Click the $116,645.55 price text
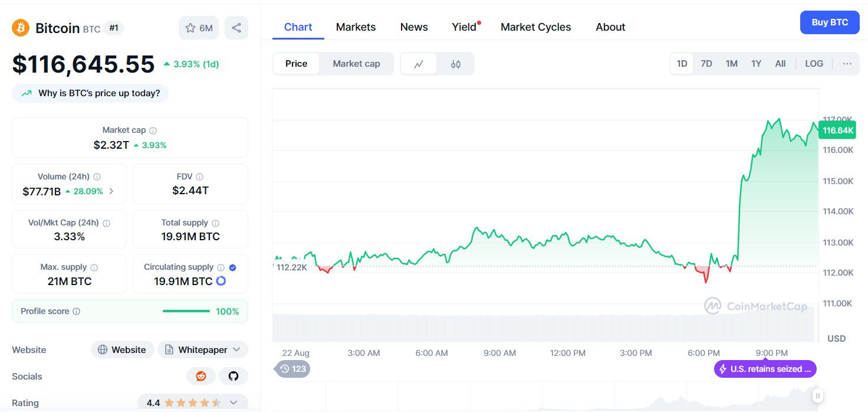Viewport: 868px width, 412px height. tap(83, 64)
